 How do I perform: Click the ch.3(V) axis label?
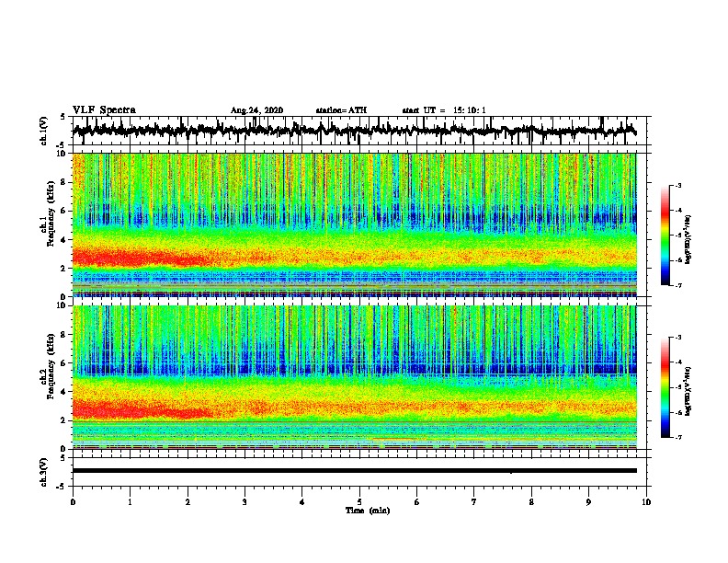(44, 472)
